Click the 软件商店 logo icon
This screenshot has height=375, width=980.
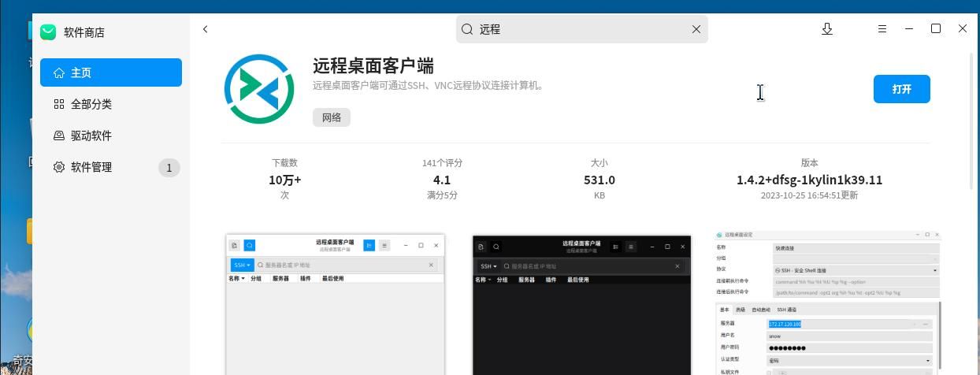48,32
